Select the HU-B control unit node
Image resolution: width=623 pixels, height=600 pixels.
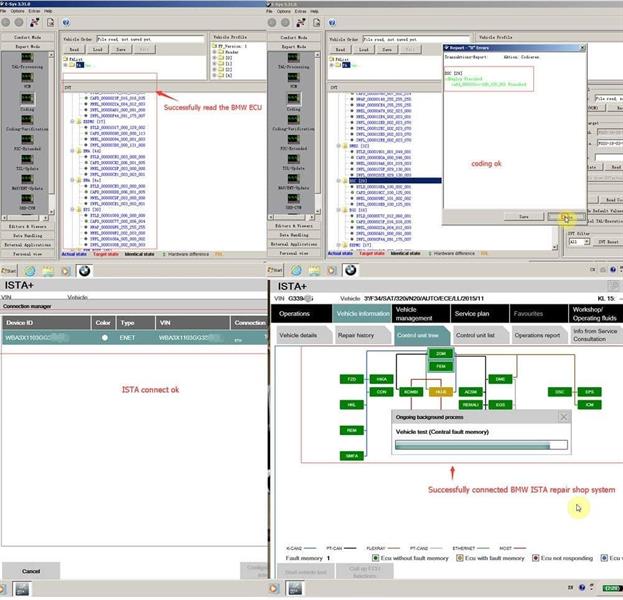coord(442,392)
